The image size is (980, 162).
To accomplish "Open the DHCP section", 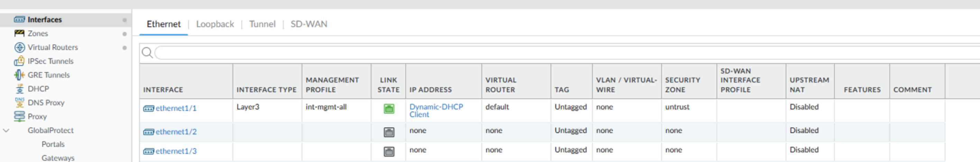I will coord(38,89).
